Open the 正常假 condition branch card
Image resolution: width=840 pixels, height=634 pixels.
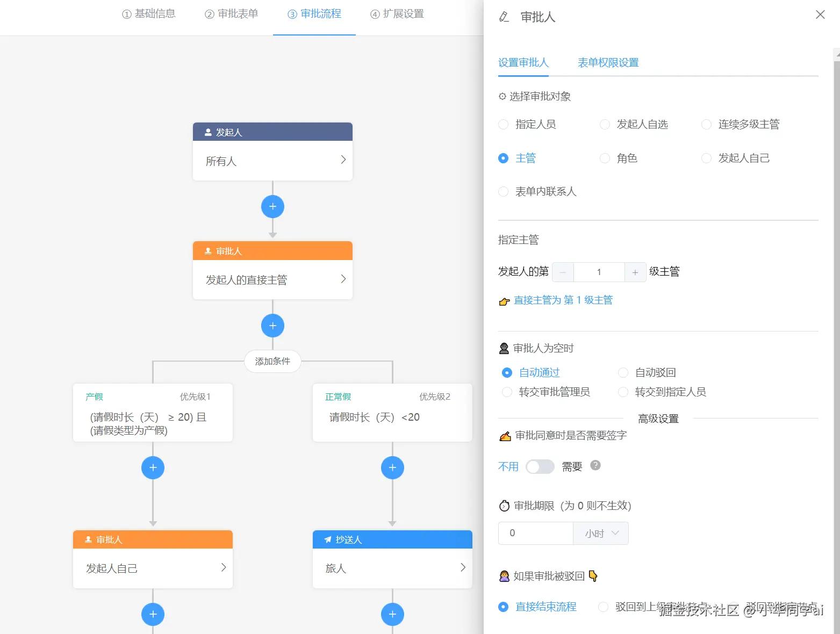point(392,413)
